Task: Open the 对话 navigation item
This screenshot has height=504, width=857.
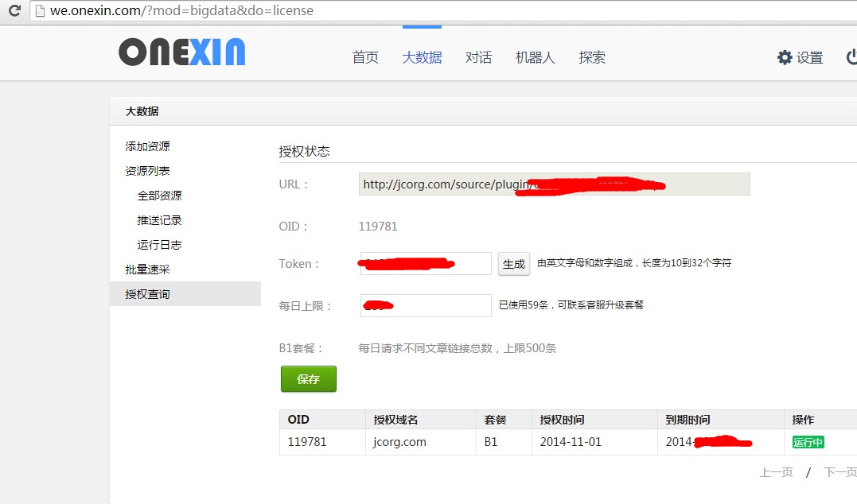Action: coord(478,57)
